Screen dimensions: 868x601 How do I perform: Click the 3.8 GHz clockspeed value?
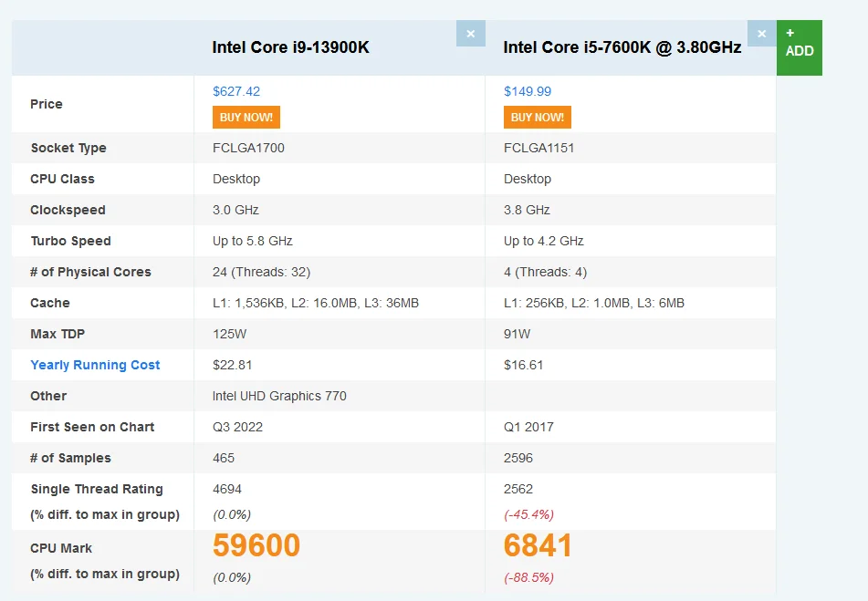pos(527,210)
